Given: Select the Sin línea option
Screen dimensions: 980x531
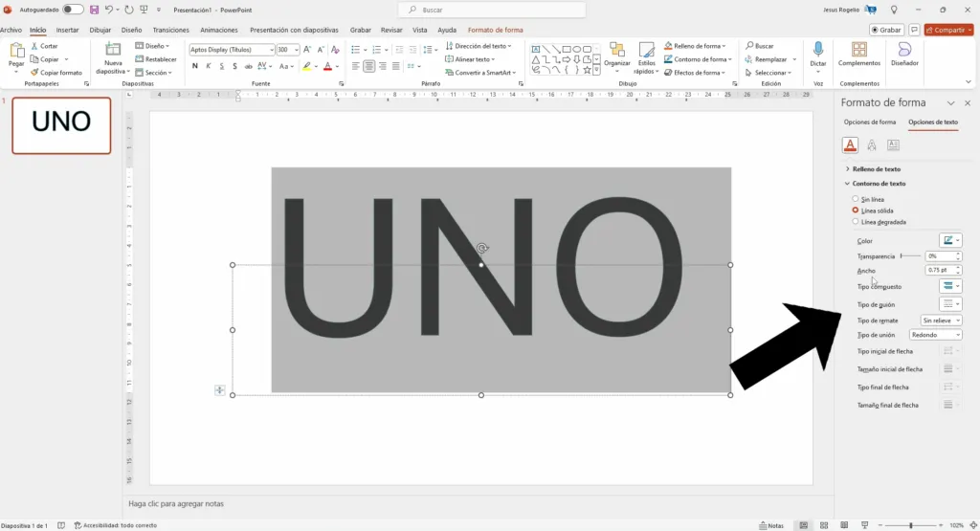Looking at the screenshot, I should (856, 199).
